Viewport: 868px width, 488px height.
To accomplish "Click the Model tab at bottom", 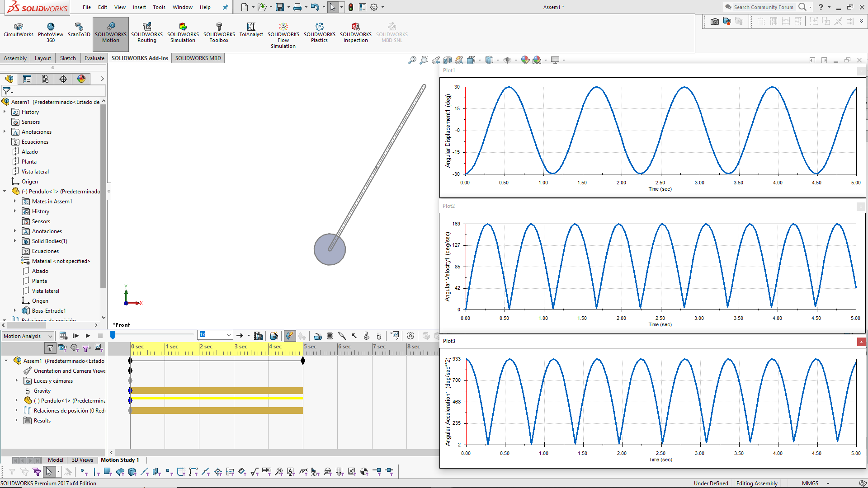I will [x=56, y=460].
